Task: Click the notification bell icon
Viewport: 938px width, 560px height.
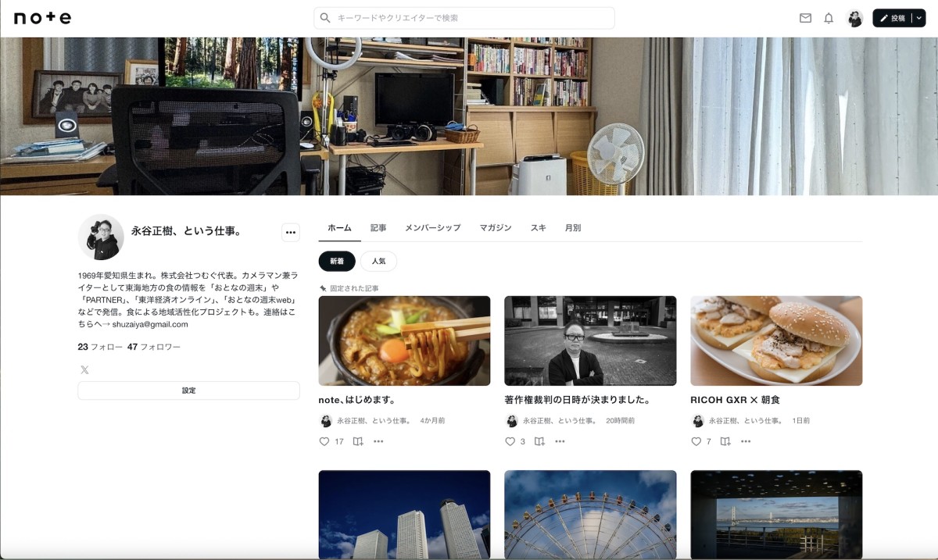Action: [829, 17]
